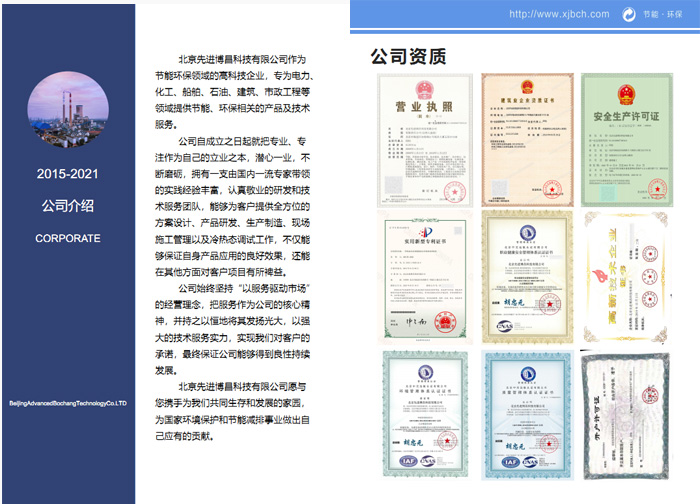The image size is (700, 504).
Task: Click the 公司资质 section heading
Action: click(407, 56)
